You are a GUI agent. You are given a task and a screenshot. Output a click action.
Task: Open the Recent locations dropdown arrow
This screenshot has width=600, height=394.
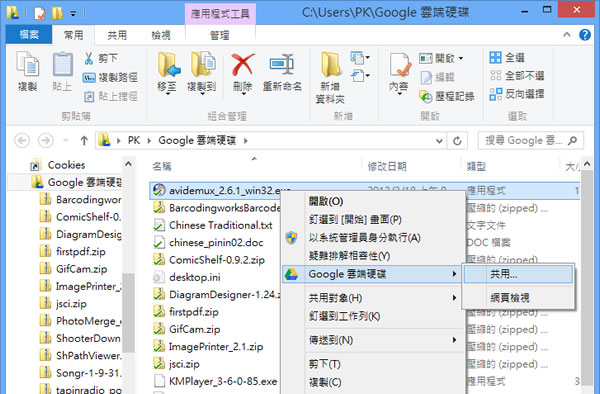(66, 141)
